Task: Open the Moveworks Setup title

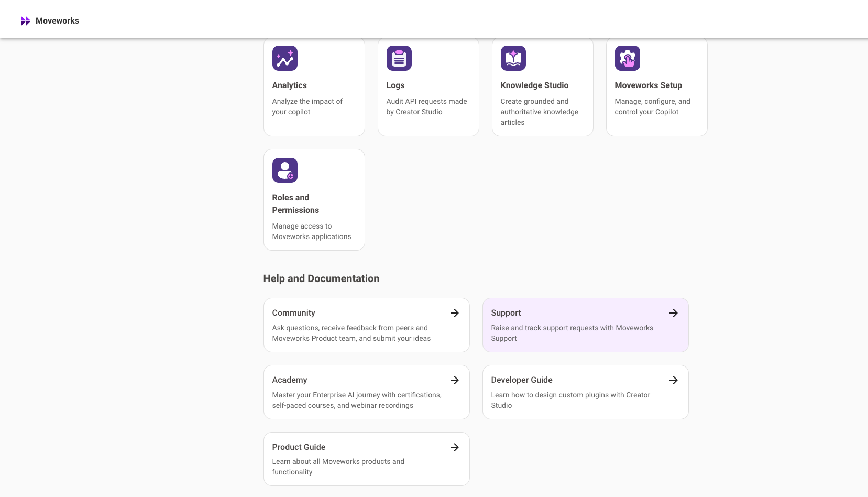Action: (x=649, y=85)
